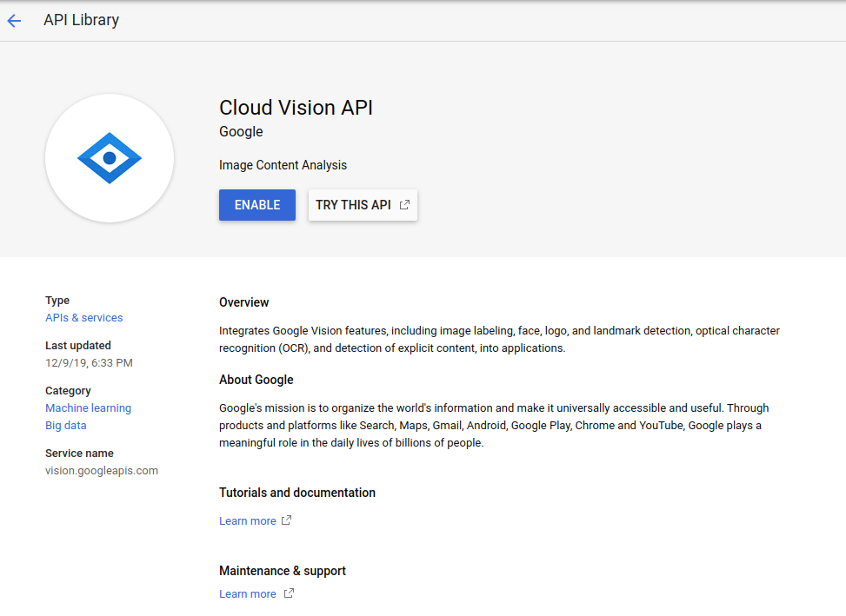Click the Image Content Analysis tagline
846x616 pixels.
point(283,165)
